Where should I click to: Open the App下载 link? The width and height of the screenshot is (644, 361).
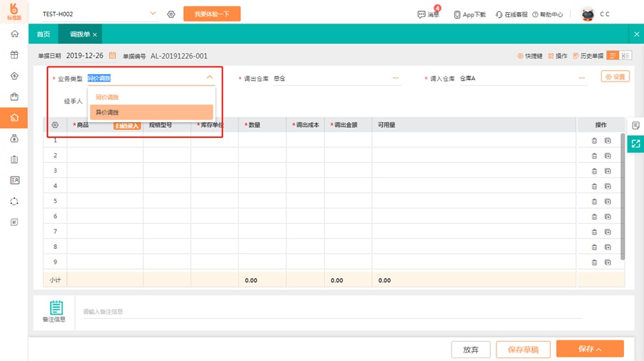469,14
